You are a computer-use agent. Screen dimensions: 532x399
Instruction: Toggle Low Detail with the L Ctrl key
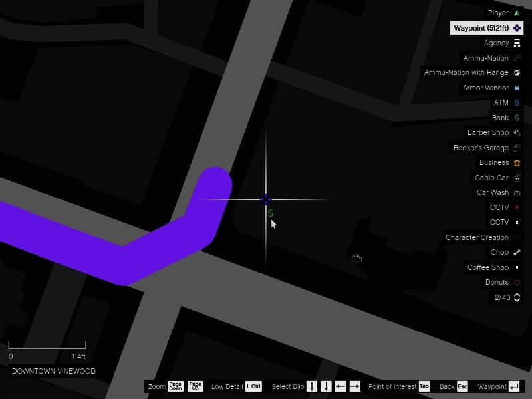[x=253, y=386]
